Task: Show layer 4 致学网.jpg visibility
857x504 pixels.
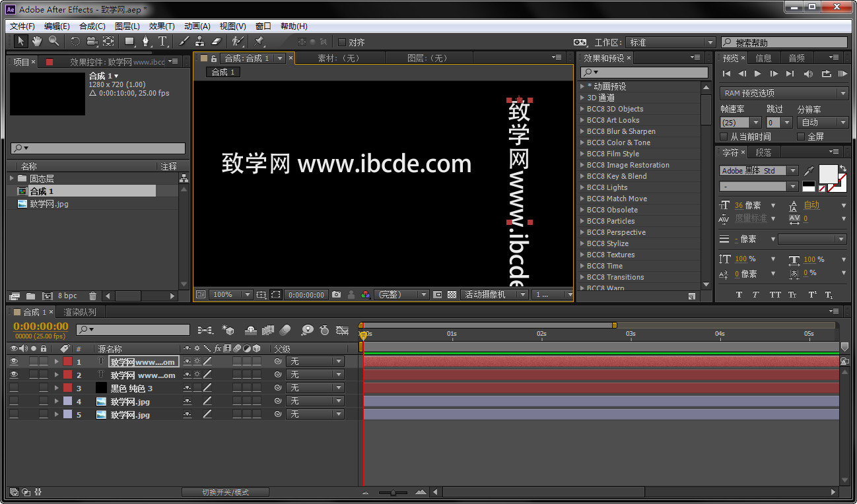Action: pyautogui.click(x=14, y=401)
